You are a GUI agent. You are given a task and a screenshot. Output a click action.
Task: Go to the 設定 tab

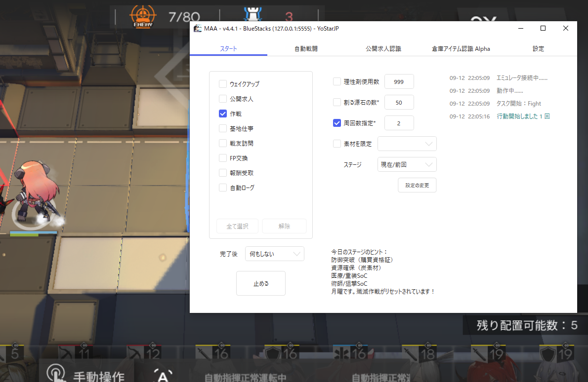pyautogui.click(x=538, y=49)
